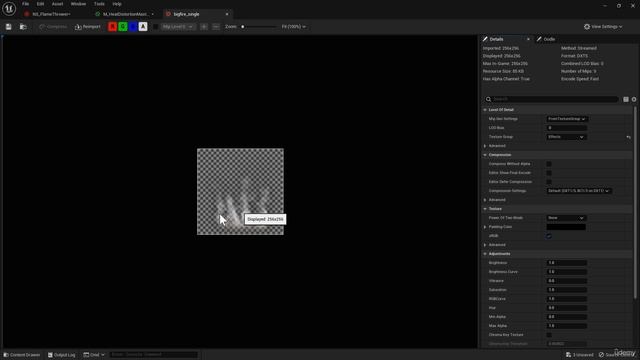This screenshot has height=360, width=640.
Task: Click the Hue value field
Action: point(567,307)
